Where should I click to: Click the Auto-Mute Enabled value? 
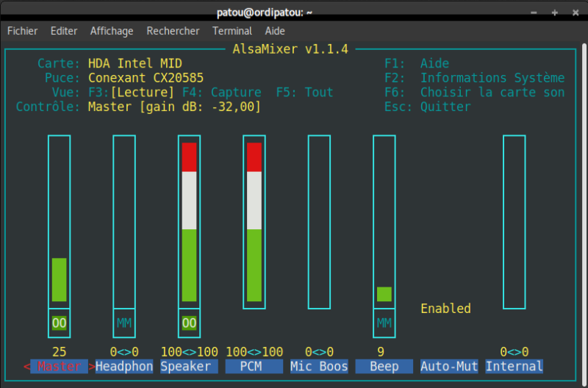445,309
